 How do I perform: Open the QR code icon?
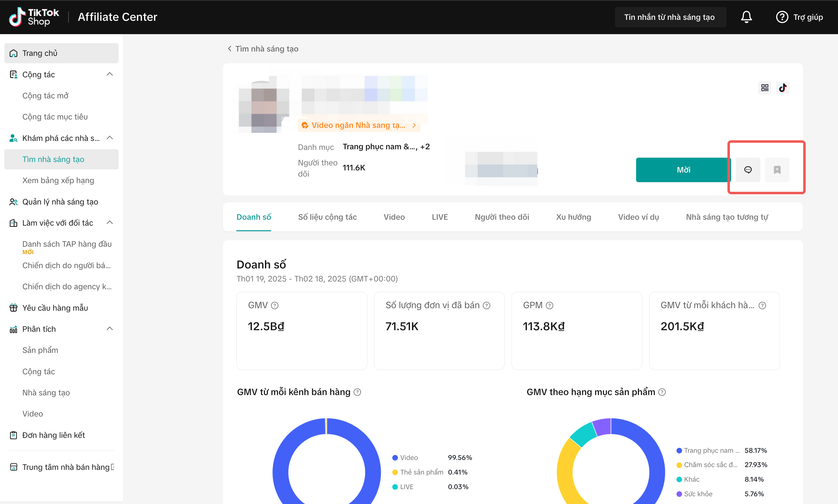(x=765, y=88)
